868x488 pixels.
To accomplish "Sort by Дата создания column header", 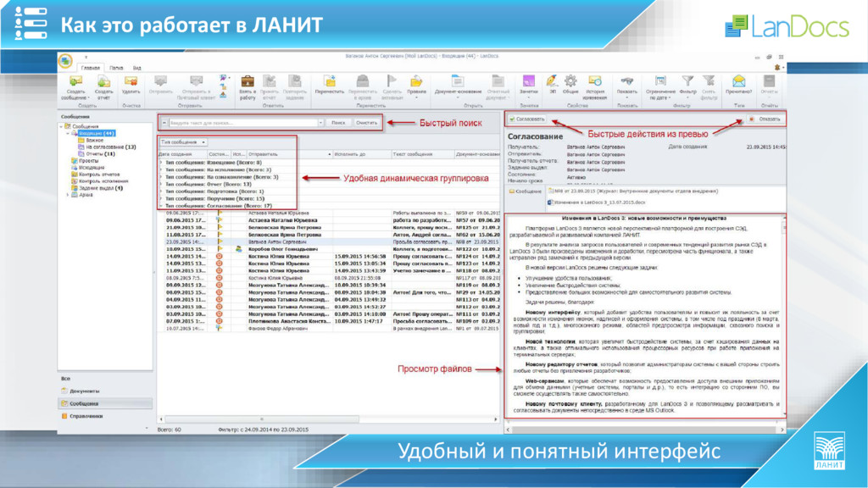I will [182, 154].
